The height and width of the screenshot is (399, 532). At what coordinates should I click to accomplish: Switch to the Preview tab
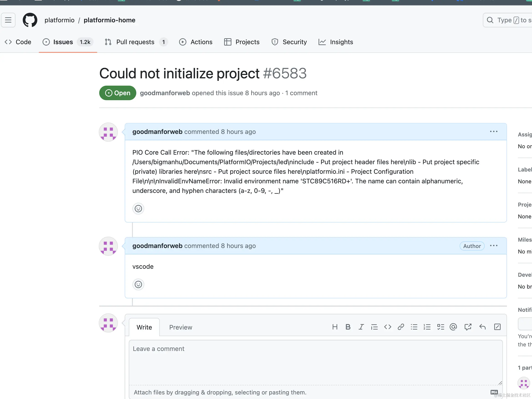(180, 327)
